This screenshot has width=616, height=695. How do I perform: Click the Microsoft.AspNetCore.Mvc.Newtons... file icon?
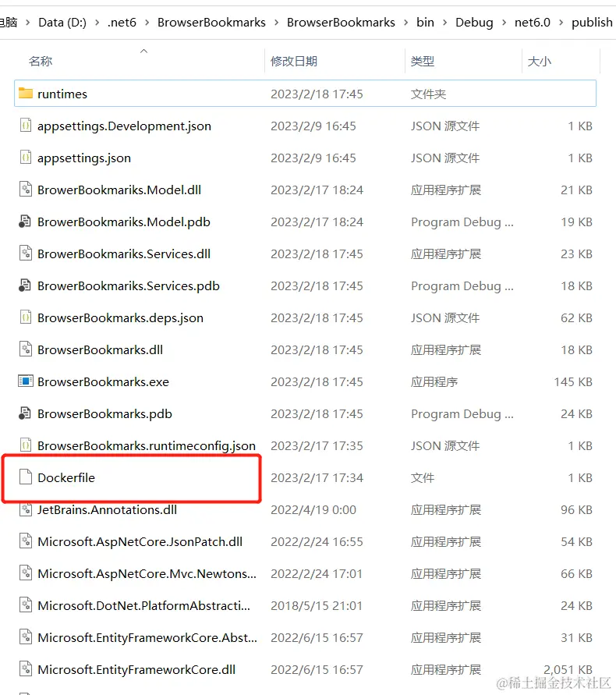pos(26,573)
